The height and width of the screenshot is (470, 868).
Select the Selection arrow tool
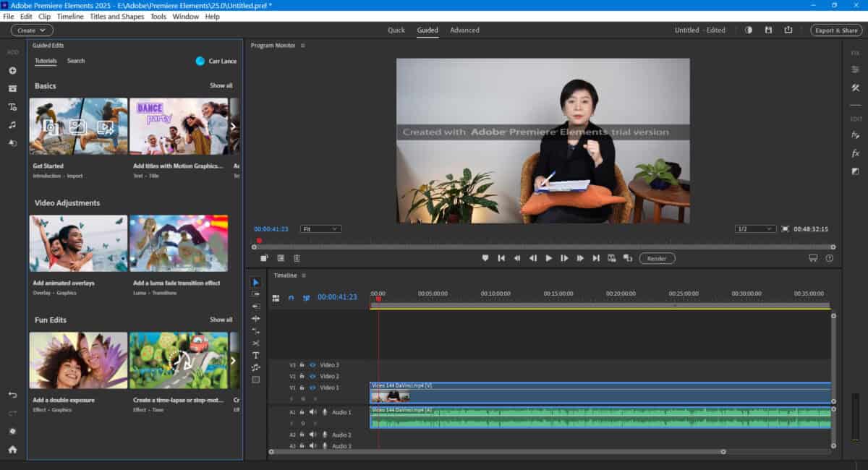255,282
